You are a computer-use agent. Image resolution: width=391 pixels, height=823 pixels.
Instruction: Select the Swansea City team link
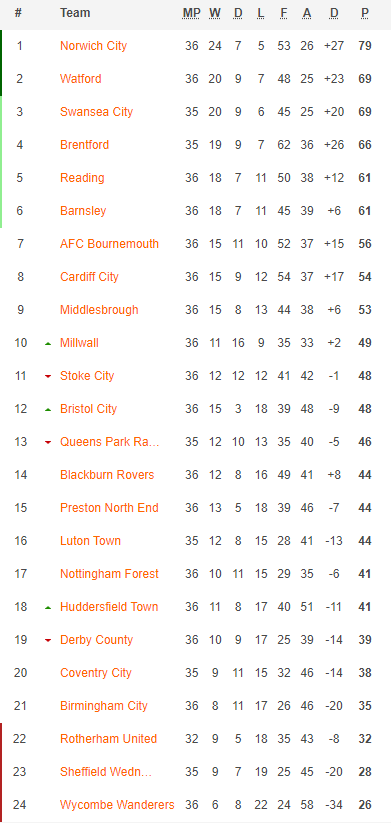(97, 112)
